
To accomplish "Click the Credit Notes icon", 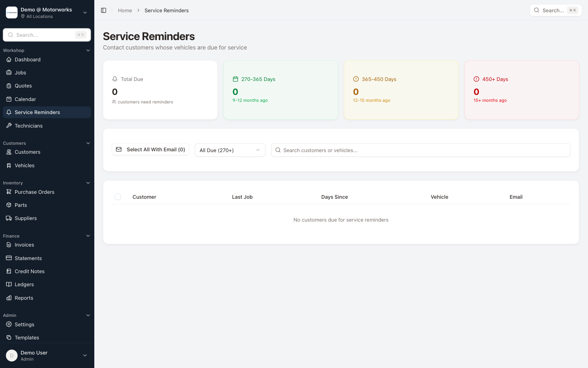I will pyautogui.click(x=9, y=271).
